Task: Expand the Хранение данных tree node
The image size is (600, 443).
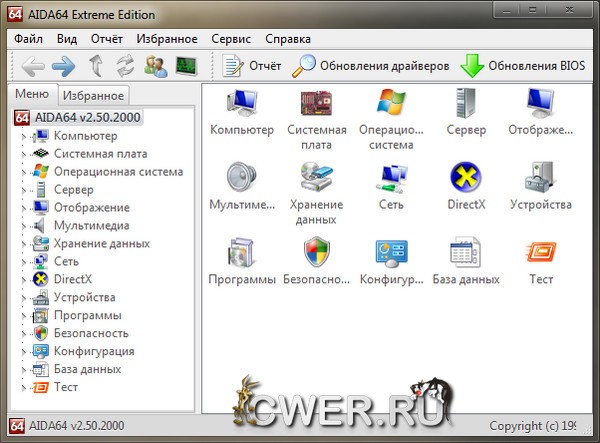Action: tap(24, 244)
